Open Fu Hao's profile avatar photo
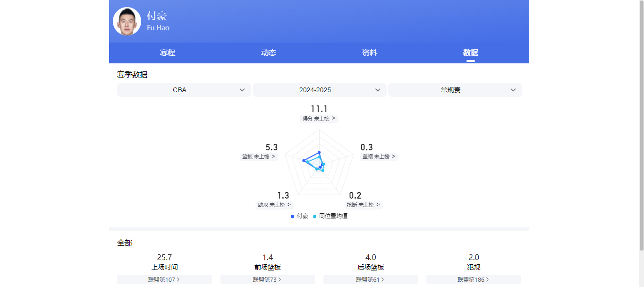Image resolution: width=644 pixels, height=287 pixels. [x=127, y=21]
